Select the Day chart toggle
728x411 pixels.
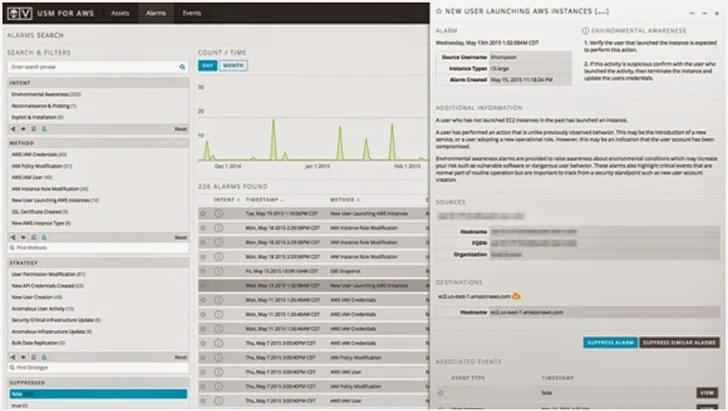coord(208,65)
